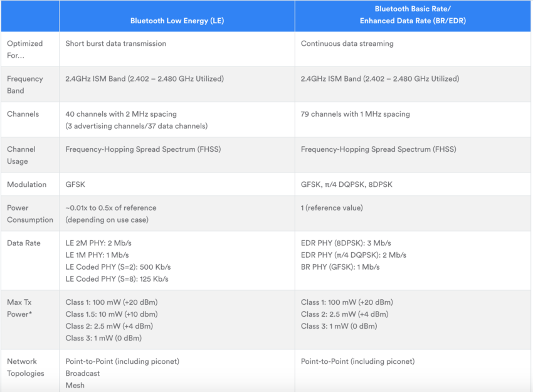Viewport: 533px width, 392px height.
Task: Click the Data Rate row label
Action: (24, 243)
